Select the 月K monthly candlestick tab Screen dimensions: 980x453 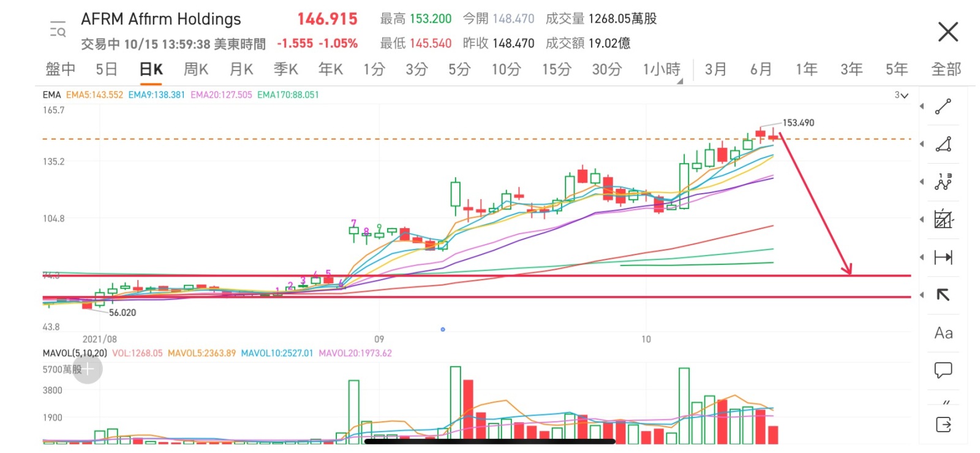241,69
